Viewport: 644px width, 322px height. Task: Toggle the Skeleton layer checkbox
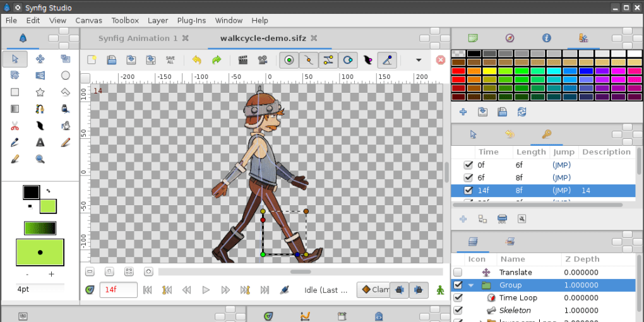tap(458, 310)
